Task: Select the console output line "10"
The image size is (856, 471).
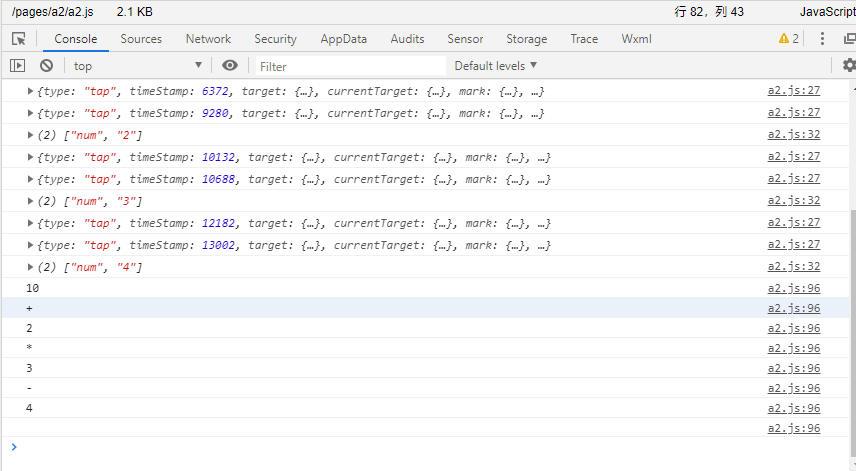Action: pos(425,288)
